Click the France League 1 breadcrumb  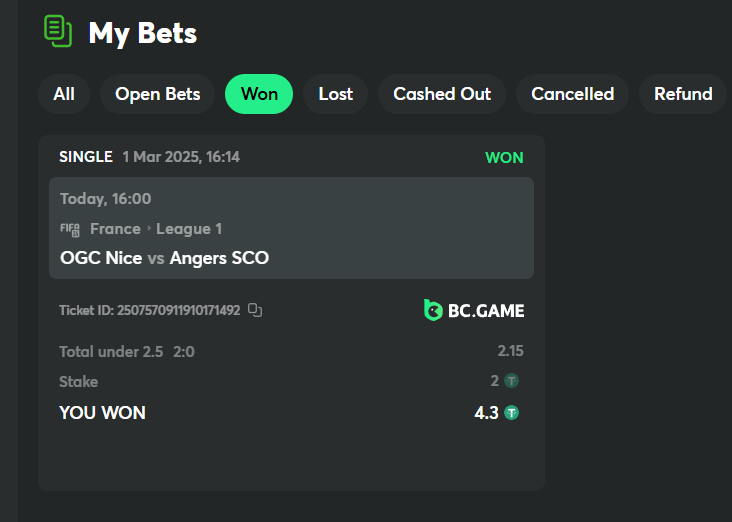coord(156,229)
